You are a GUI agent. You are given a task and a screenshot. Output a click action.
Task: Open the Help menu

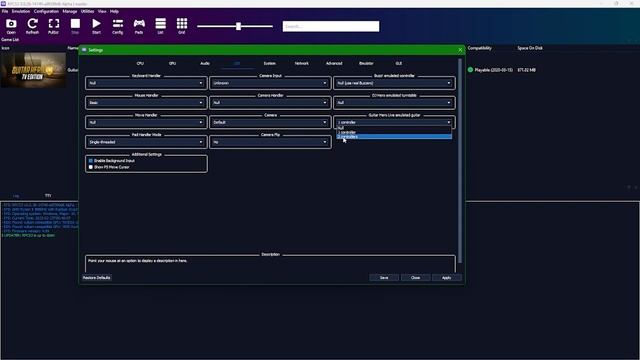(x=114, y=11)
